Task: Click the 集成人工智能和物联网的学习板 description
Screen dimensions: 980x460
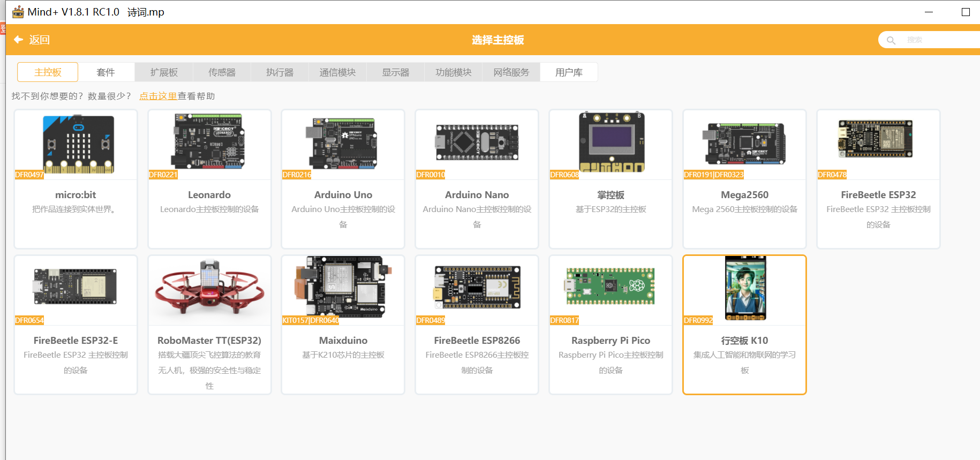Action: [745, 363]
